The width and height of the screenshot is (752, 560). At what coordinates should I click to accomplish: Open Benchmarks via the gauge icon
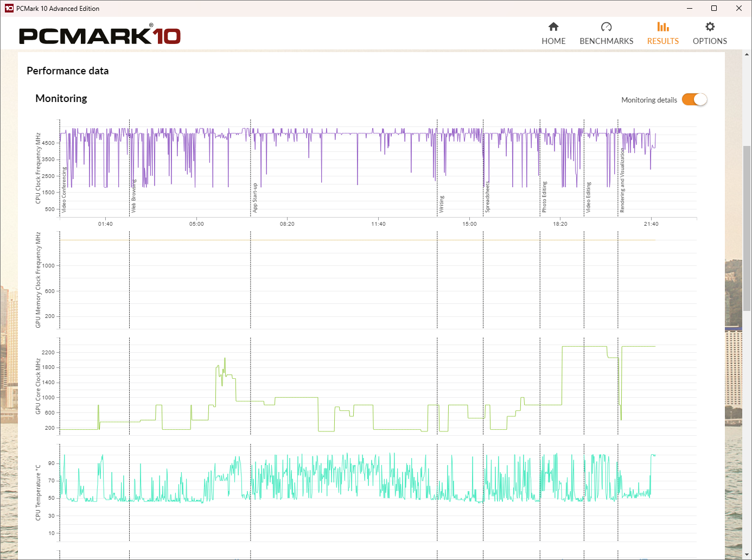[x=606, y=27]
